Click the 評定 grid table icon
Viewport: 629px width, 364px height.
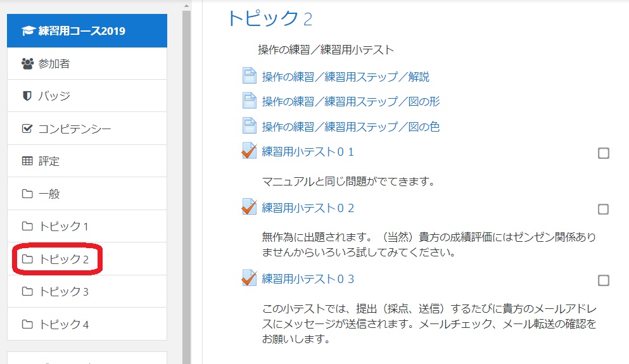[27, 161]
